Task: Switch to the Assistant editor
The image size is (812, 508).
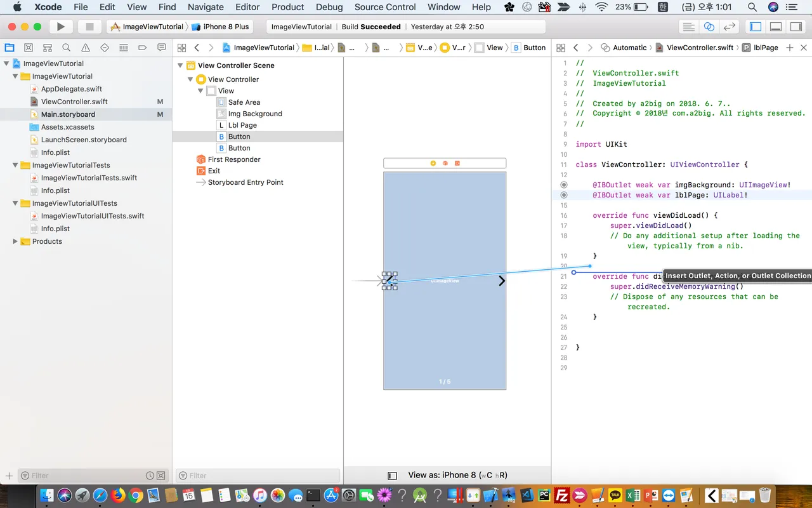Action: 709,27
